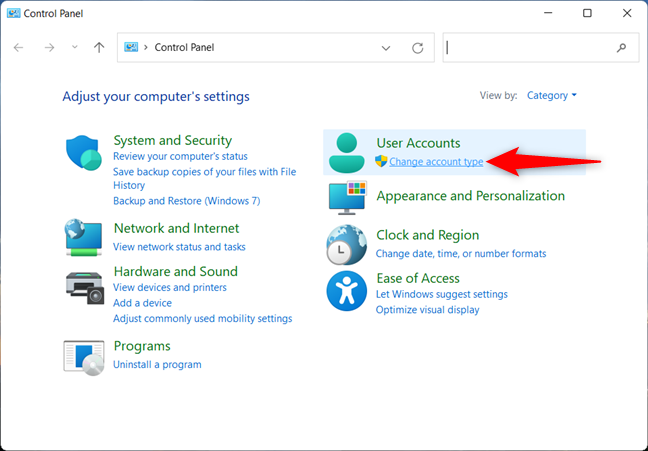Screen dimensions: 648x451
Task: Maximize the Control Panel window
Action: click(587, 13)
